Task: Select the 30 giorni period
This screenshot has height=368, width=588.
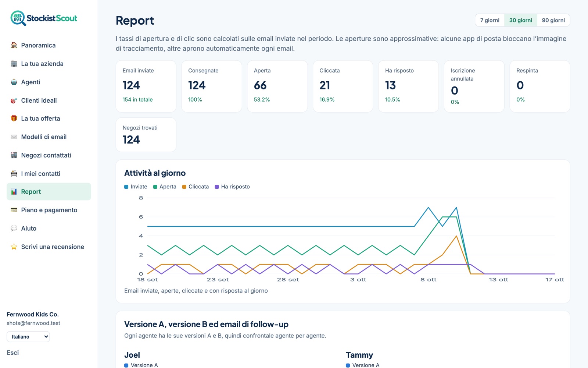Action: pos(520,20)
